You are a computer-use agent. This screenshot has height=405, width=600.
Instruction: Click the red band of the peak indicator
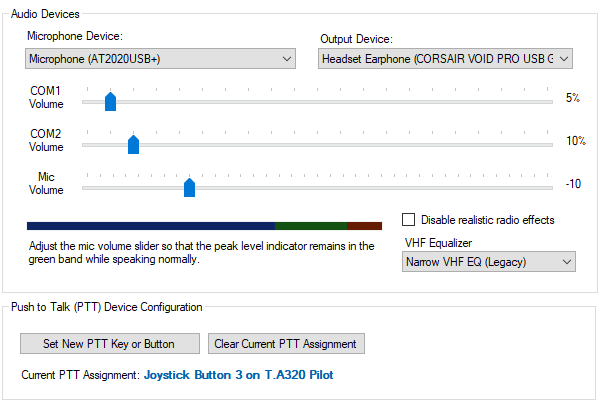click(365, 226)
